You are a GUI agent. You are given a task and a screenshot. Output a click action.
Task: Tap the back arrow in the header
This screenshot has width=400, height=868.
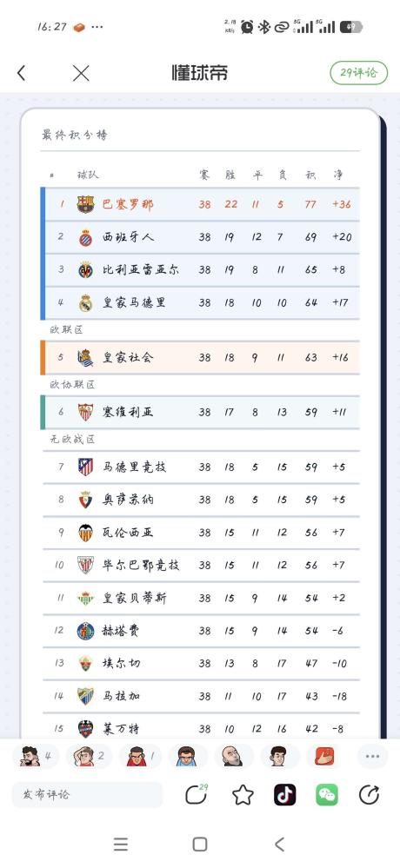coord(21,72)
